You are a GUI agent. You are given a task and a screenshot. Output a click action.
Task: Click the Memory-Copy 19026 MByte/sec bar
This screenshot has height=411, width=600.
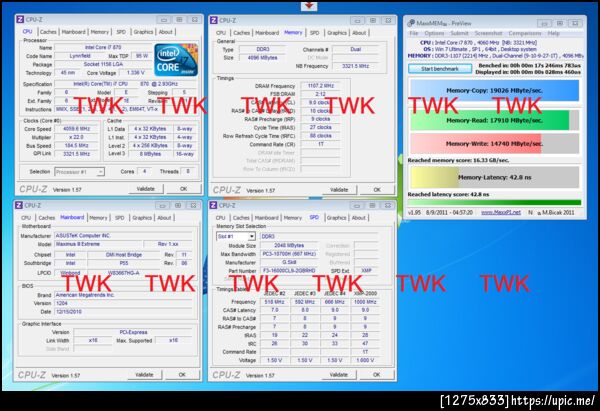(x=494, y=91)
